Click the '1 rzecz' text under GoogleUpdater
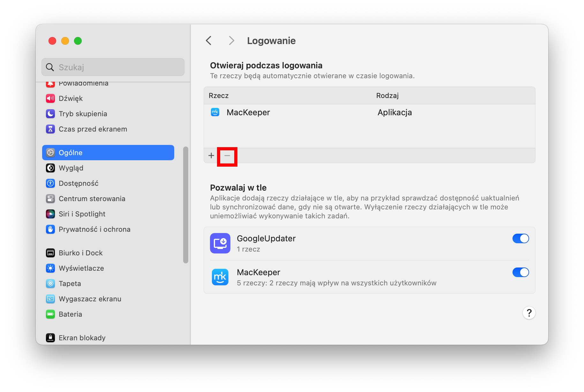 (x=248, y=249)
